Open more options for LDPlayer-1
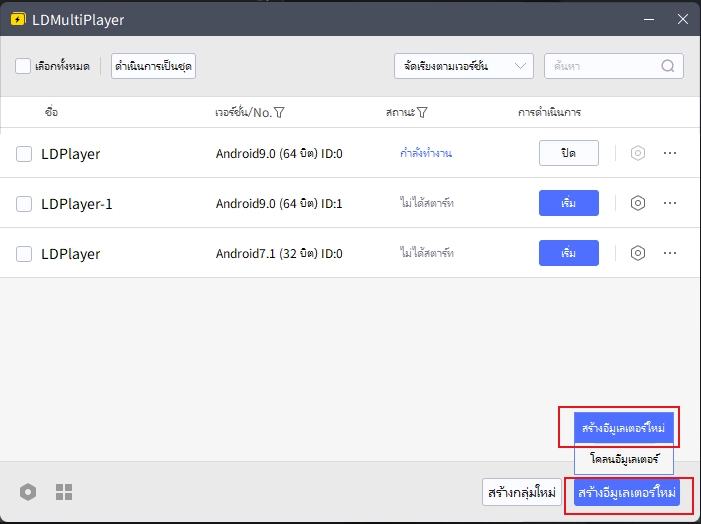701x524 pixels. click(x=670, y=203)
